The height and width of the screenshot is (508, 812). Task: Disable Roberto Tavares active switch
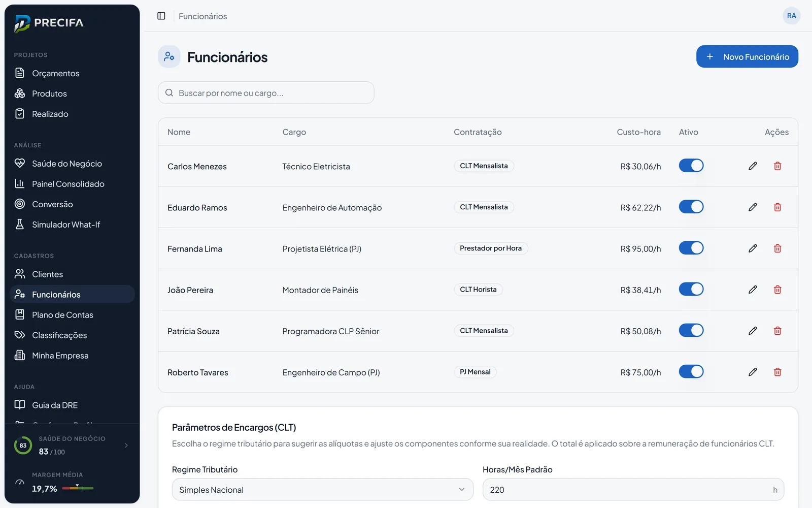691,371
